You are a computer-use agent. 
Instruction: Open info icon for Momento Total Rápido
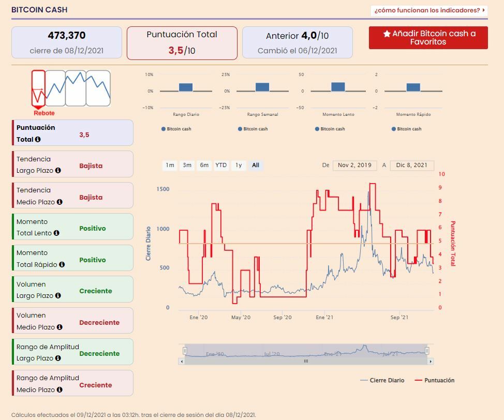62,265
